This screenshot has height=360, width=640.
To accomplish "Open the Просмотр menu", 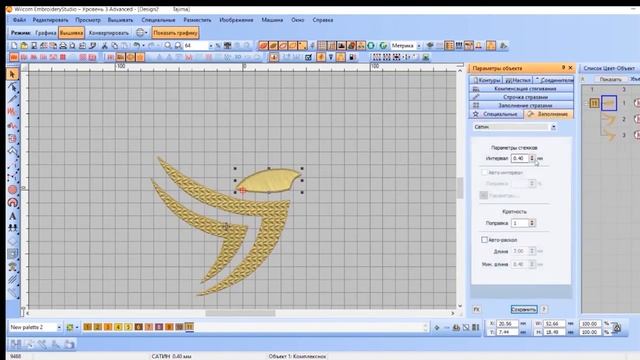I will [88, 20].
